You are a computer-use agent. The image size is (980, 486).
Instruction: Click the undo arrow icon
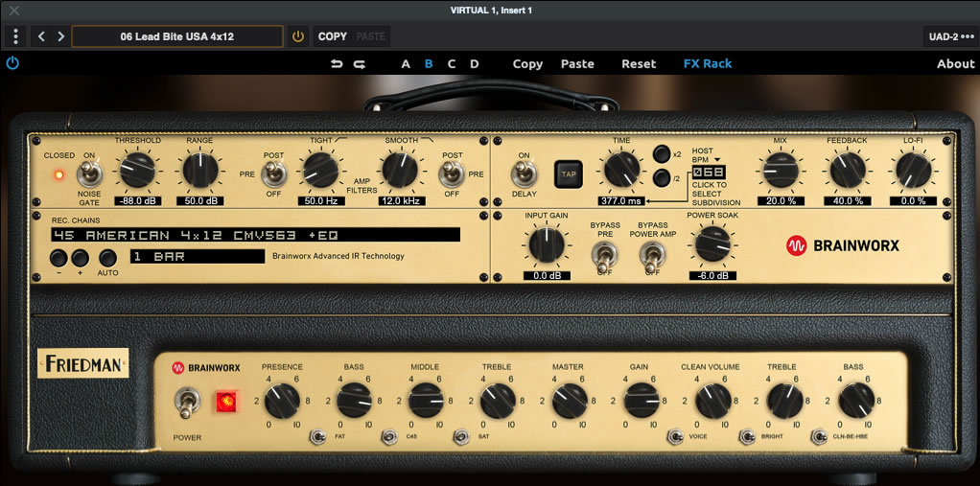(337, 63)
